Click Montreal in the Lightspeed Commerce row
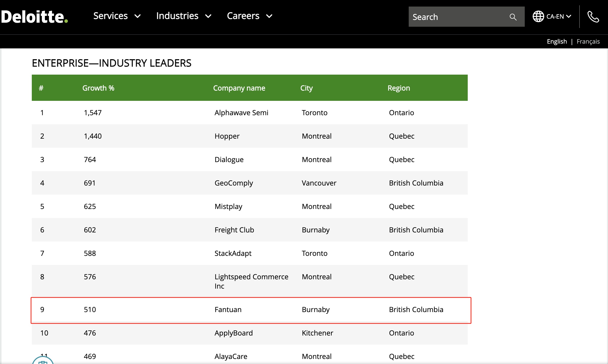Viewport: 608px width, 364px height. [317, 277]
